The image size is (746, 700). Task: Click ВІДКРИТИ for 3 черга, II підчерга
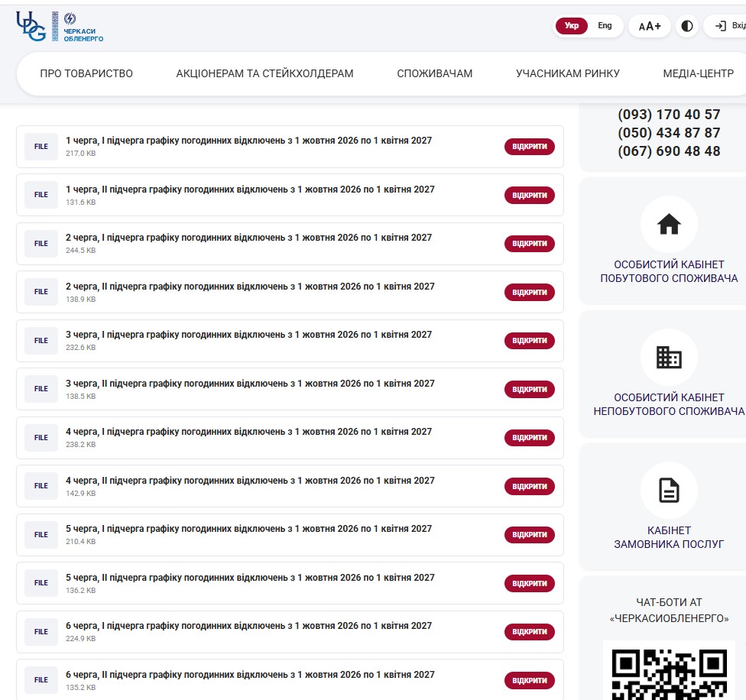coord(530,389)
